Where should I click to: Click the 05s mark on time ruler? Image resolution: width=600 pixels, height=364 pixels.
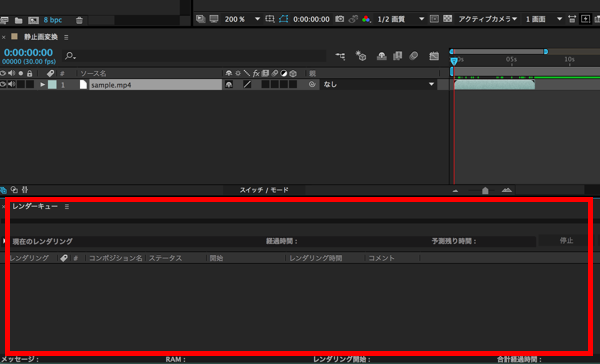(511, 60)
